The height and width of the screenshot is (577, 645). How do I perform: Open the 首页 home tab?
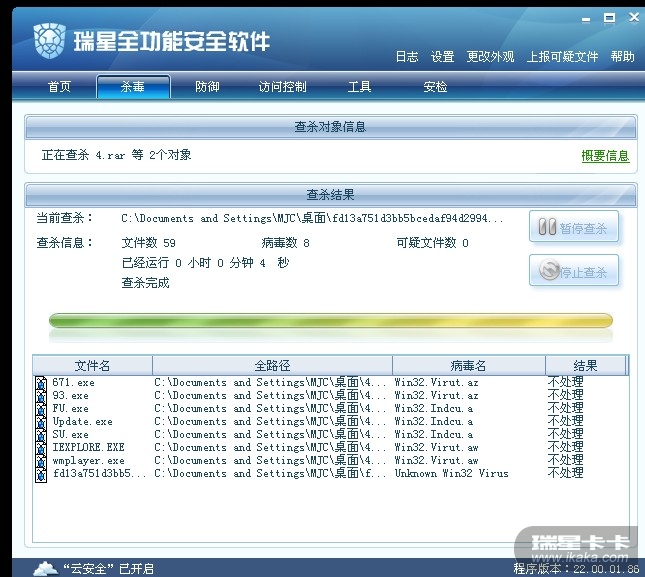(x=59, y=87)
